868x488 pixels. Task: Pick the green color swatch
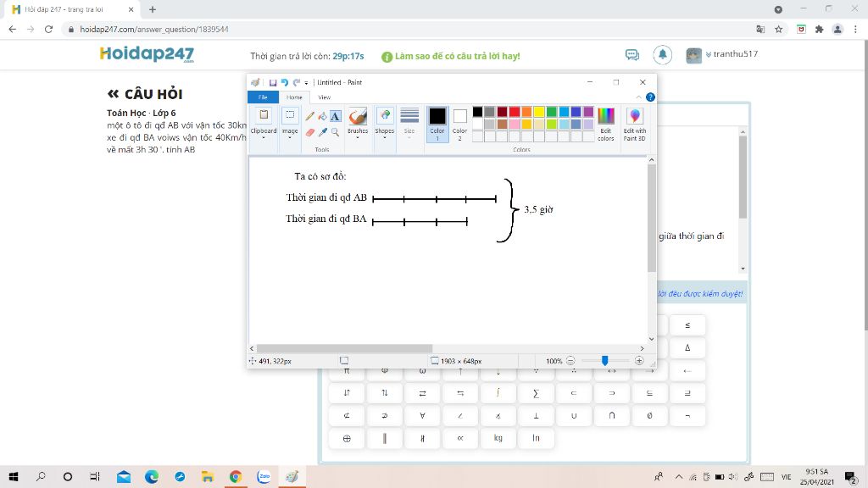point(551,112)
